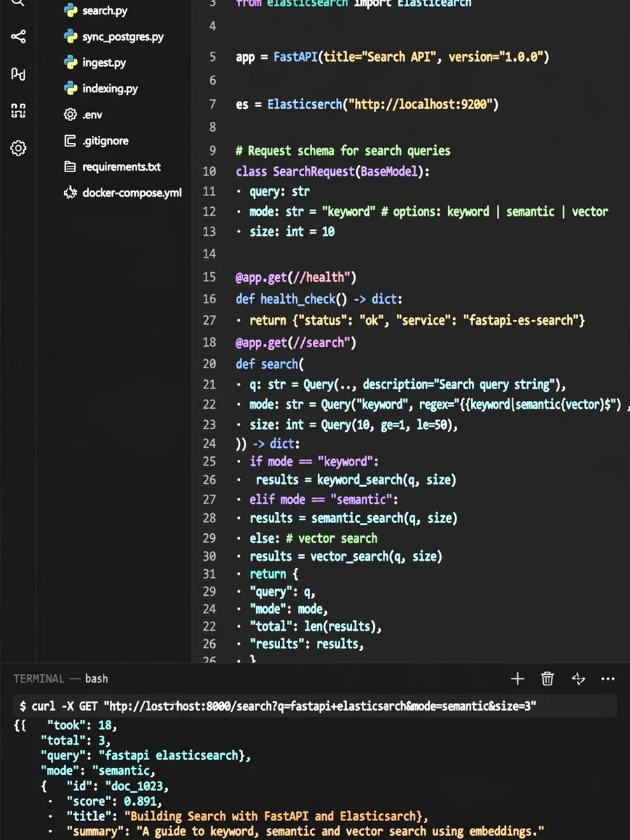Click line number 10 in the gutter
The width and height of the screenshot is (630, 840).
tap(209, 171)
